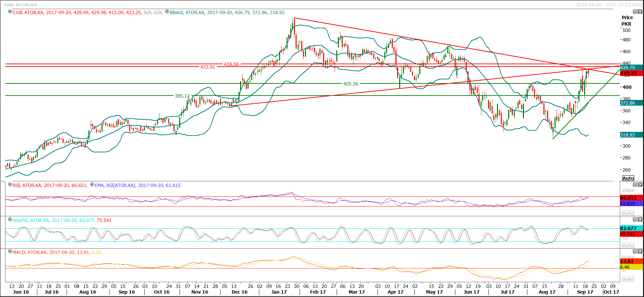
Task: Select the 6.46 MACD signal value tag
Action: point(632,267)
